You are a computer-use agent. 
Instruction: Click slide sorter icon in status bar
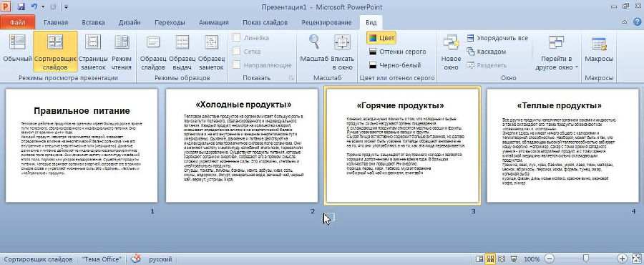490,259
